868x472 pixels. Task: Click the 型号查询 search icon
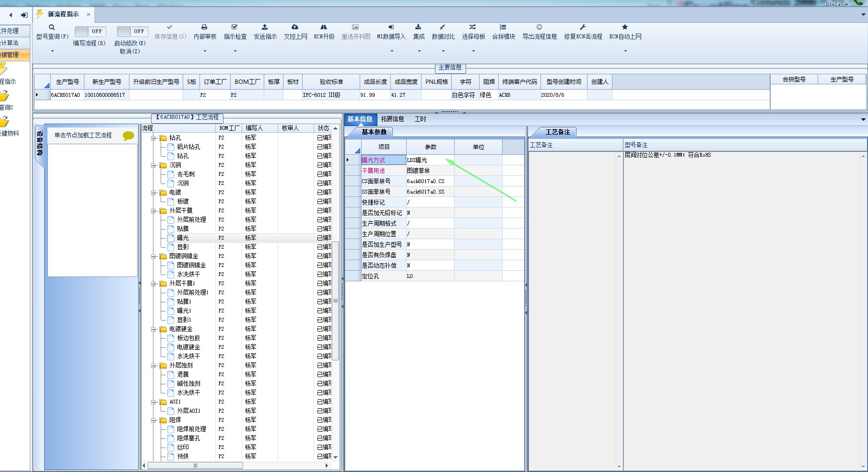52,27
